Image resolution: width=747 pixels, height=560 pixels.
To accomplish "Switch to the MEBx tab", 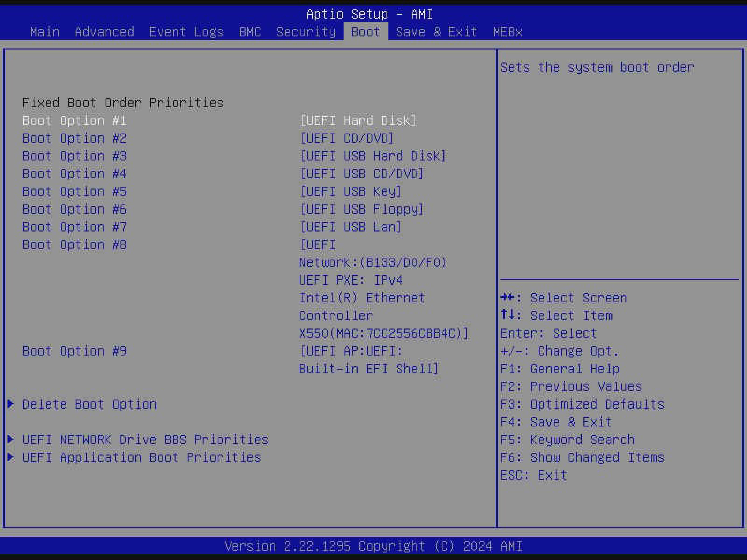I will (x=507, y=32).
